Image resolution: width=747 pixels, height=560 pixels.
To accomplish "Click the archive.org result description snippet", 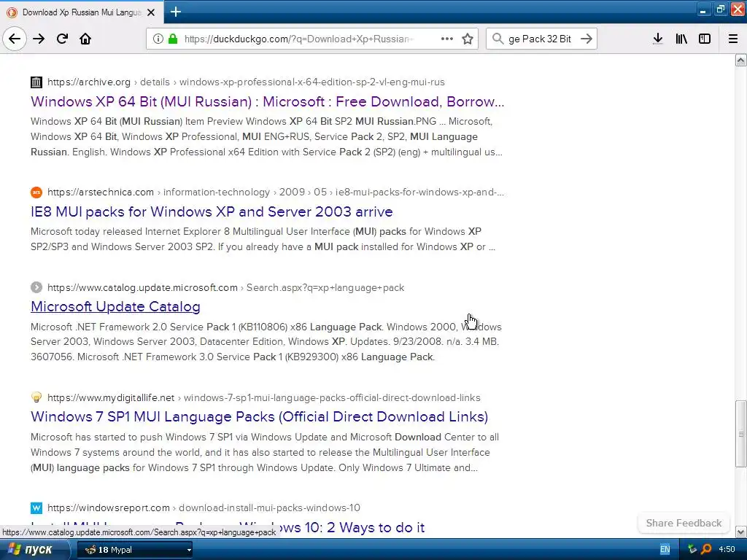I will pos(266,136).
